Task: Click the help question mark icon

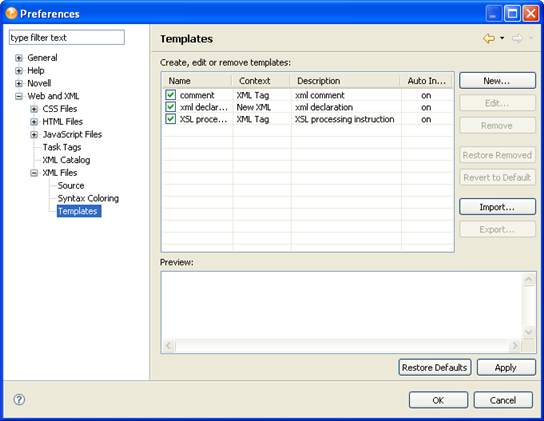Action: coord(19,399)
